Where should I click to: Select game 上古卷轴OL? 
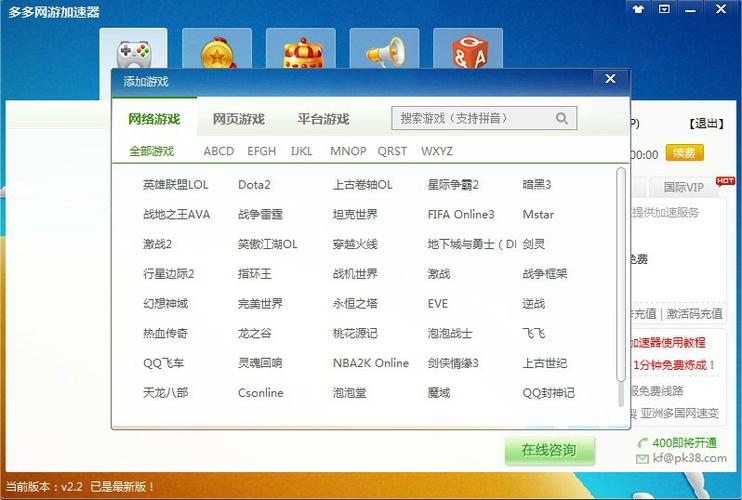362,185
